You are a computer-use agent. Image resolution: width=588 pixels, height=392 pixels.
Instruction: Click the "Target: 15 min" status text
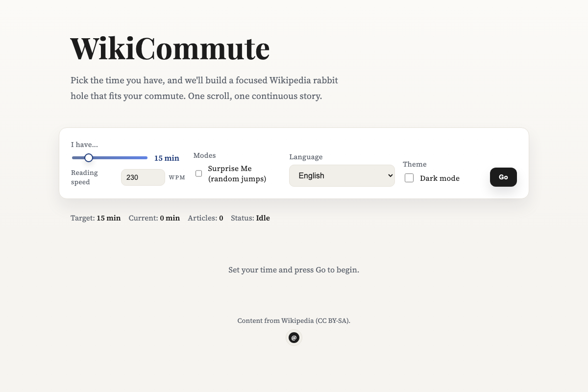tap(96, 218)
